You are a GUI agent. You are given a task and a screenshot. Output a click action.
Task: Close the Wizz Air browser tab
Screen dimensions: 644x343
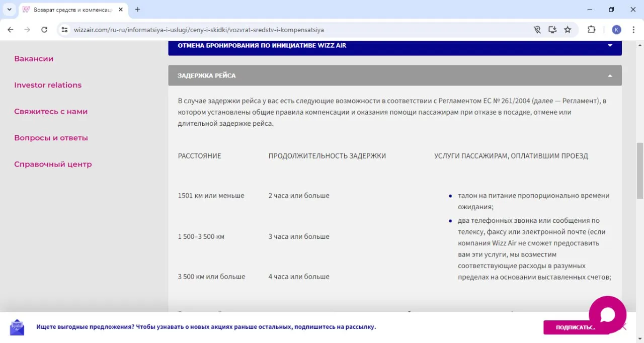click(121, 10)
